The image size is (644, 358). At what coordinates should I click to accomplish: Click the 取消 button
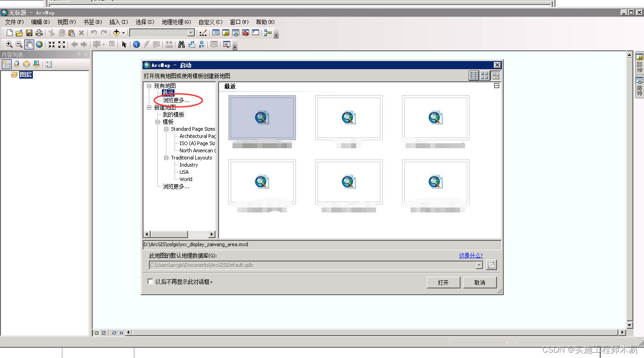480,283
